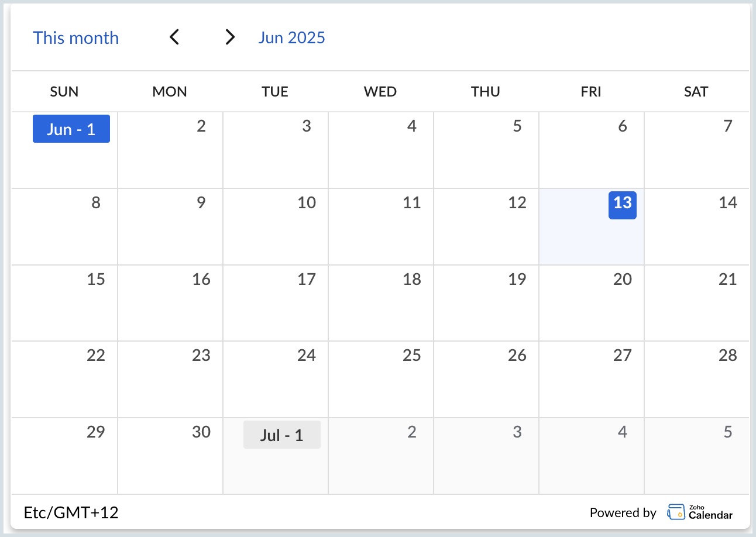This screenshot has width=756, height=537.
Task: Pick Saturday, July 5 cell
Action: click(x=696, y=456)
